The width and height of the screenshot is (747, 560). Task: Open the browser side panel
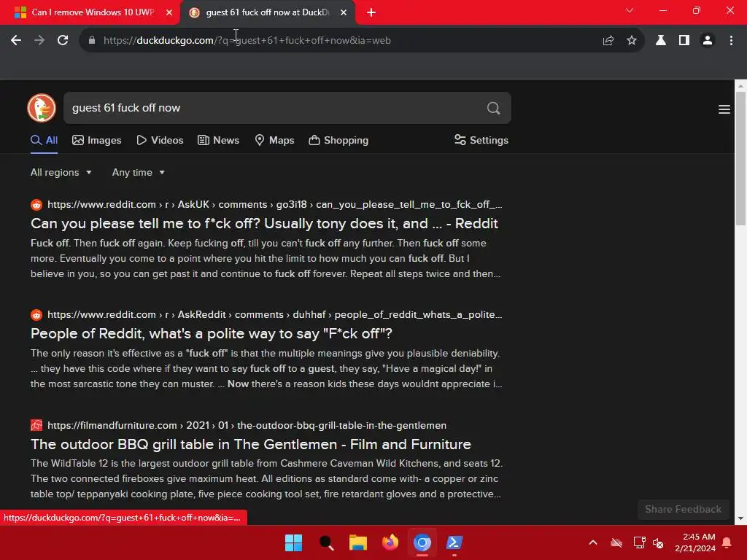tap(684, 41)
